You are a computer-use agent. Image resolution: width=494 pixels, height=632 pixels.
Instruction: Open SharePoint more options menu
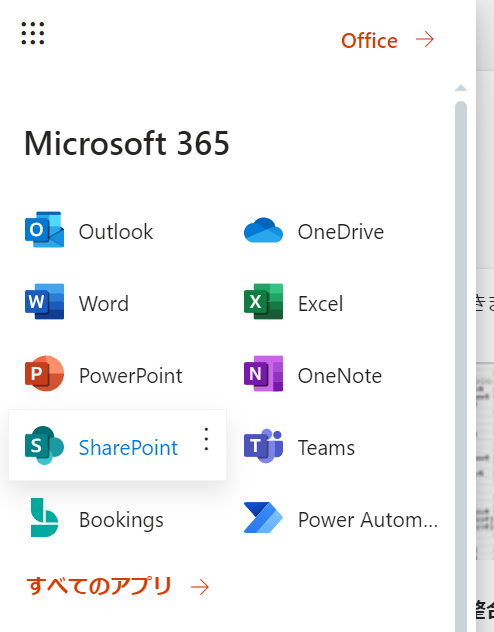pyautogui.click(x=206, y=439)
